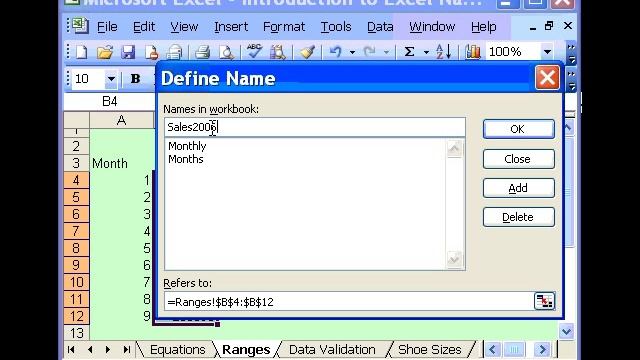
Task: Click the worksheet vertical scroll down arrow
Action: pos(566,331)
